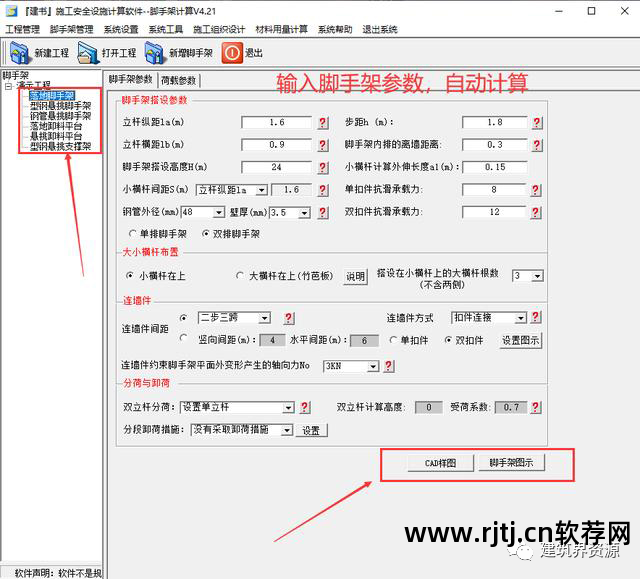Click the 新增脚手架 toolbar icon
Screen dimensions: 640x579
tap(155, 53)
